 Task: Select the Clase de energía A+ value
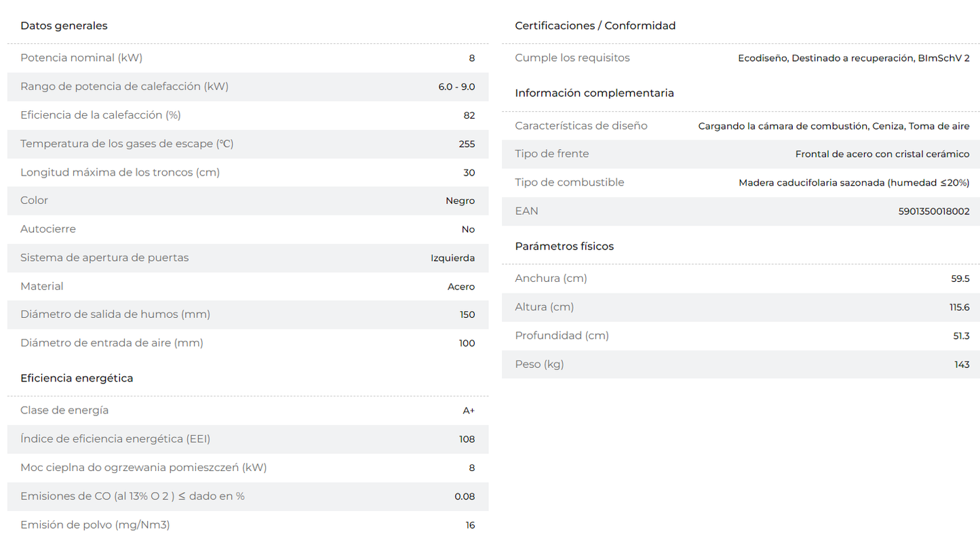click(469, 411)
